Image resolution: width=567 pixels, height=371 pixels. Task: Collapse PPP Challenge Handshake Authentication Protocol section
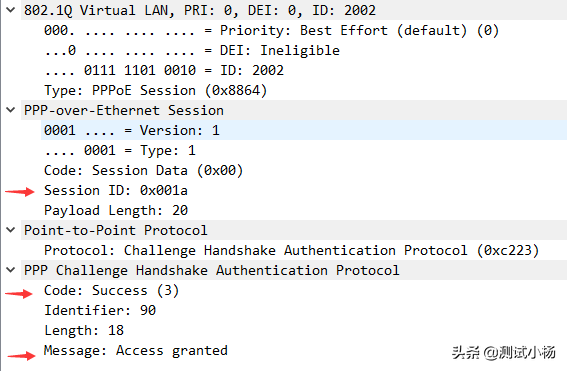pos(11,270)
